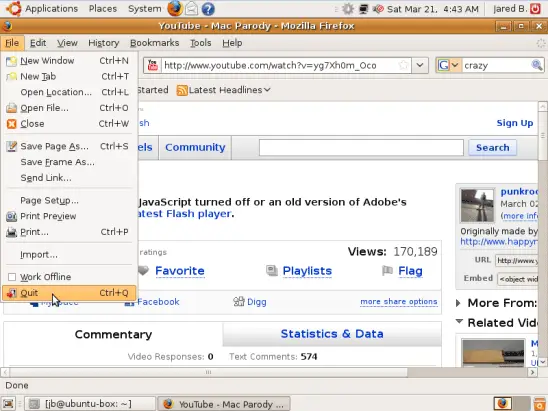Open the Tools menu
This screenshot has height=411, width=548.
tap(201, 43)
